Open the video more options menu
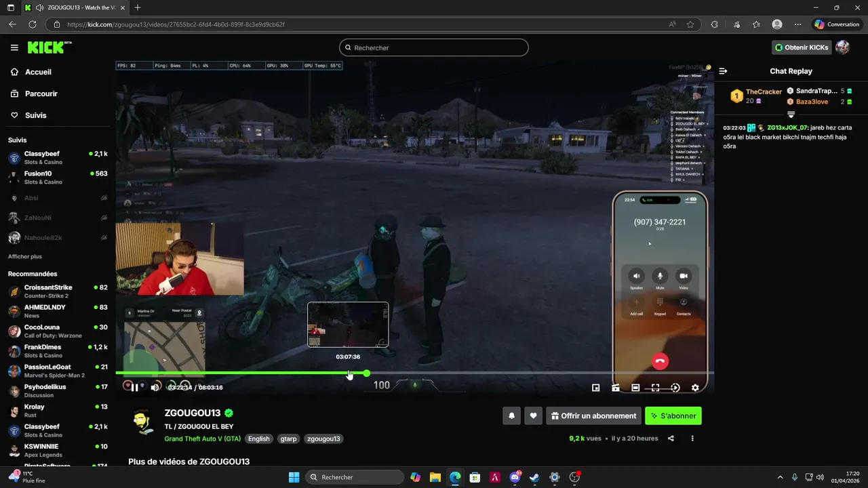 click(692, 439)
